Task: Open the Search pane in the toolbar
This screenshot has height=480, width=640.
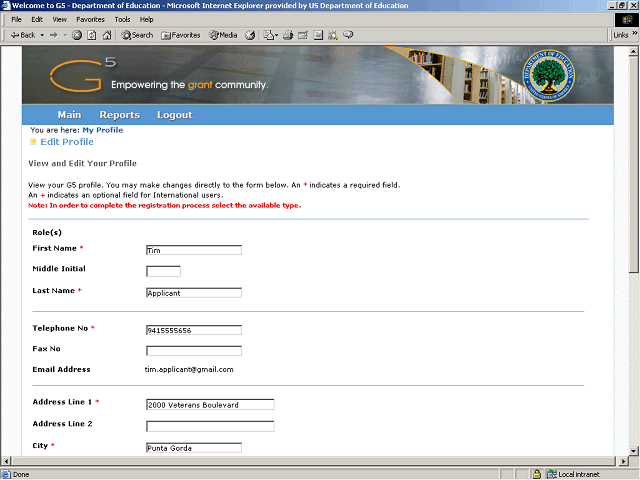Action: click(137, 35)
